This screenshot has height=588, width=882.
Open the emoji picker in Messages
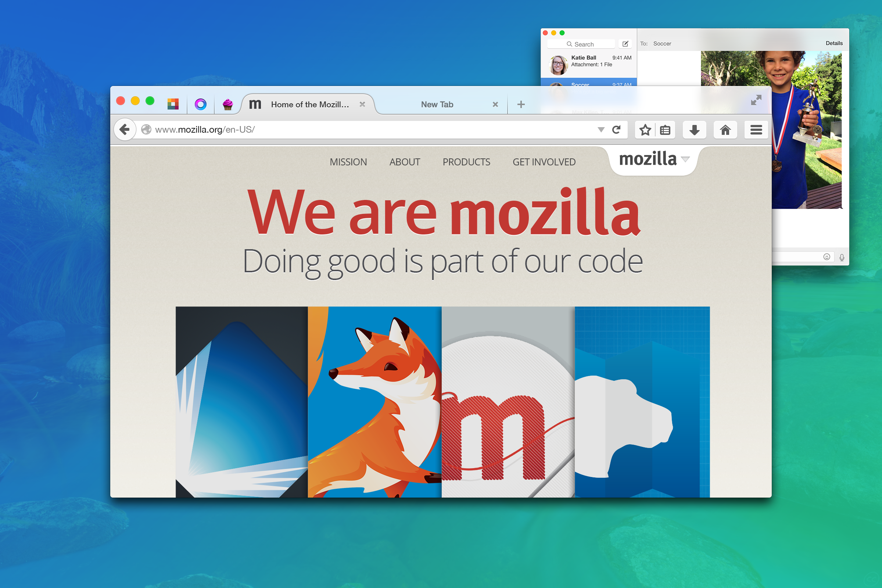(827, 257)
